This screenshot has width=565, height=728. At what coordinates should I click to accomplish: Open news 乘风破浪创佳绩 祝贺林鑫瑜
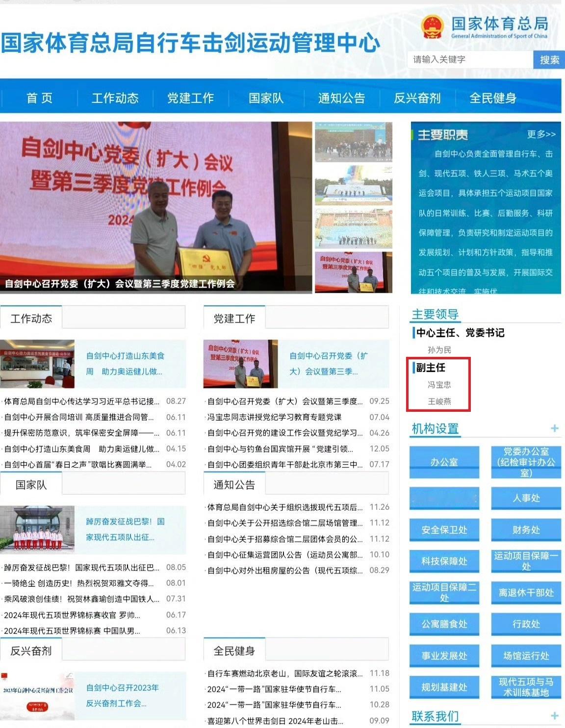[82, 599]
